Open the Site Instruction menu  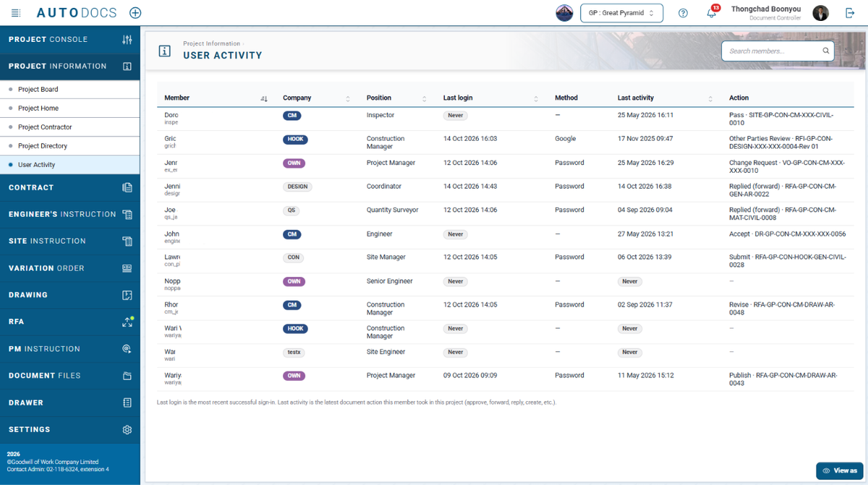tap(70, 241)
